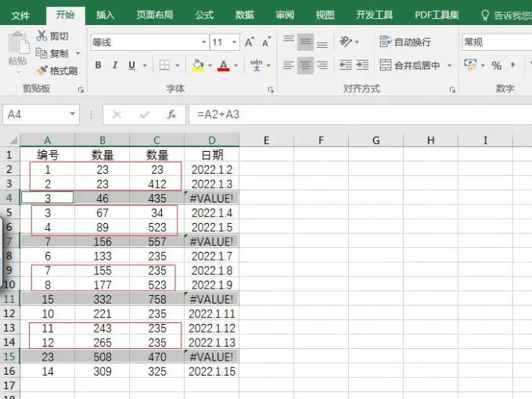Open borders dropdown arrow

pyautogui.click(x=177, y=65)
